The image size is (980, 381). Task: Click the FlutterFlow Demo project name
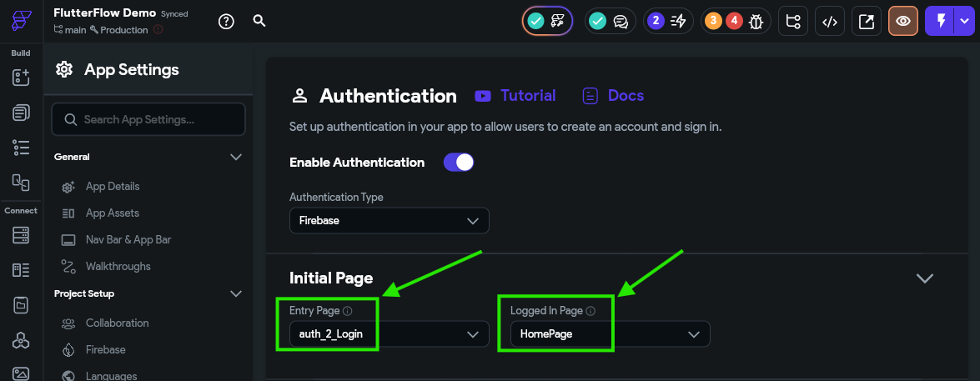[104, 13]
